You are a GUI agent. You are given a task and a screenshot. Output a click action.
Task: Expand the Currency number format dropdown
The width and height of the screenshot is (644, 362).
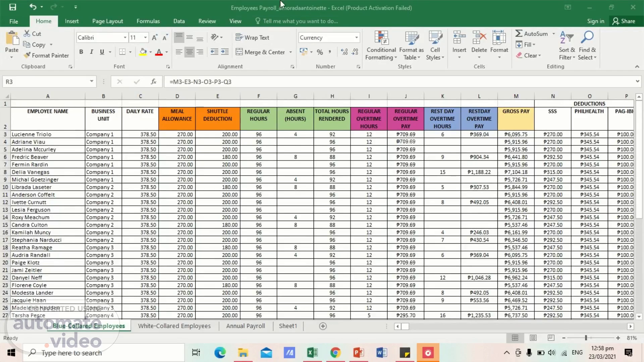[356, 38]
